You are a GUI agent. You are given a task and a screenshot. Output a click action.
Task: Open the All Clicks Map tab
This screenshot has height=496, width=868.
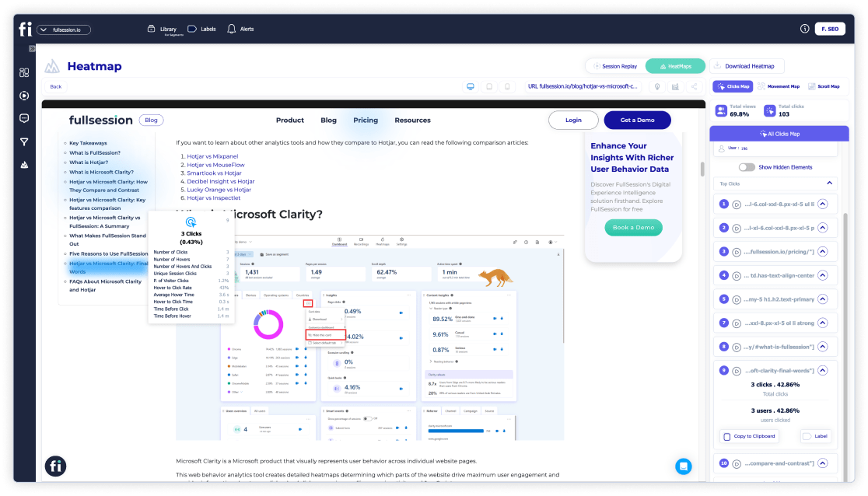click(779, 134)
